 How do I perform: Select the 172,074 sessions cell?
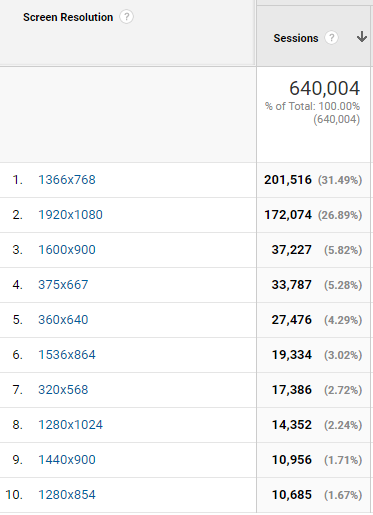point(288,215)
